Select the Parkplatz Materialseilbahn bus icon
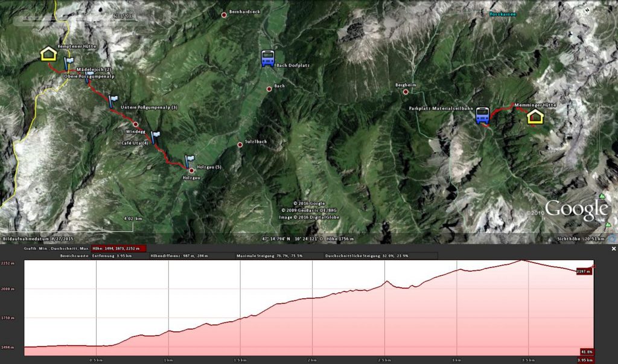 pos(482,115)
